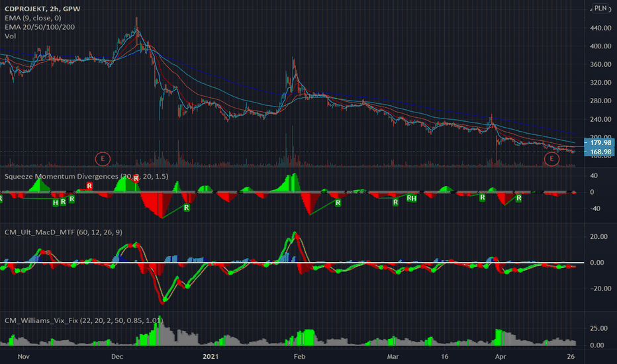Click the CDPROJEKT, 2h, GPW symbol title
The height and width of the screenshot is (364, 617).
(42, 9)
